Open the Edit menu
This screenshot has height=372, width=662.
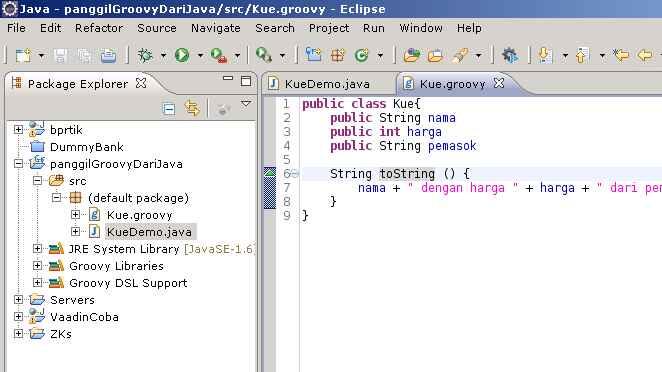50,28
